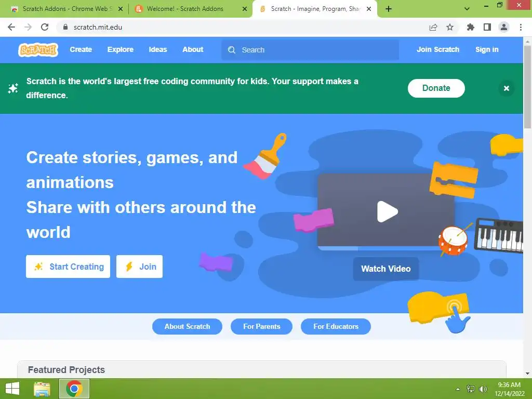Go back using the browser back arrow

tap(11, 27)
